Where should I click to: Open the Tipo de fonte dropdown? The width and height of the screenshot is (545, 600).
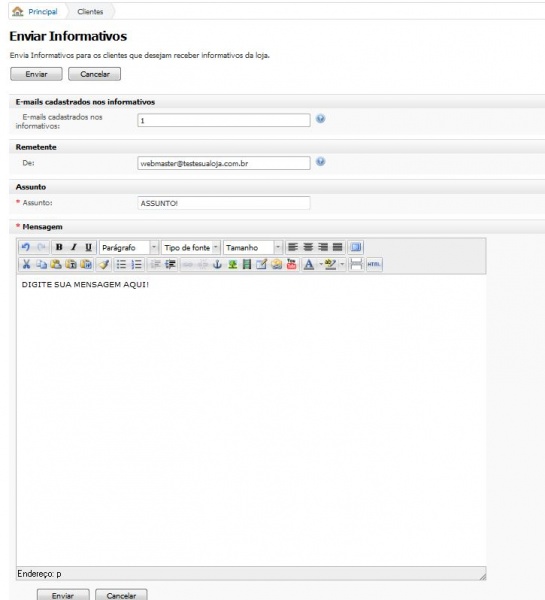click(191, 248)
